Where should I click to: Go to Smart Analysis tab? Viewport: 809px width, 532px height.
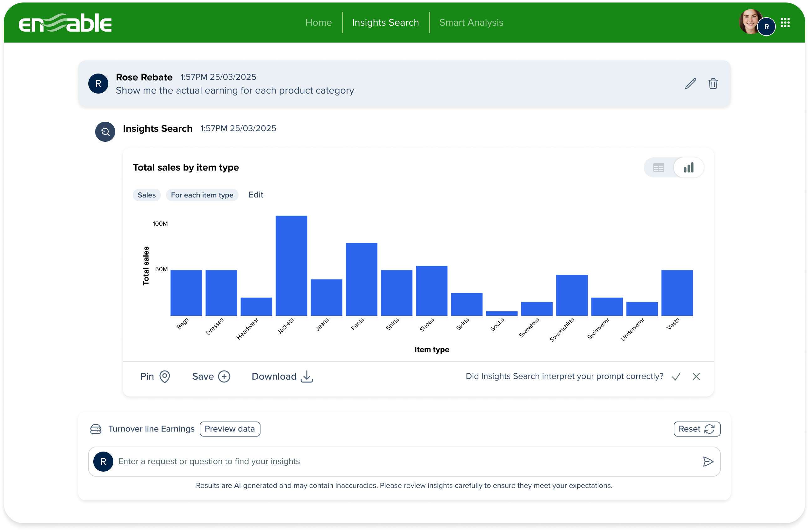coord(471,23)
